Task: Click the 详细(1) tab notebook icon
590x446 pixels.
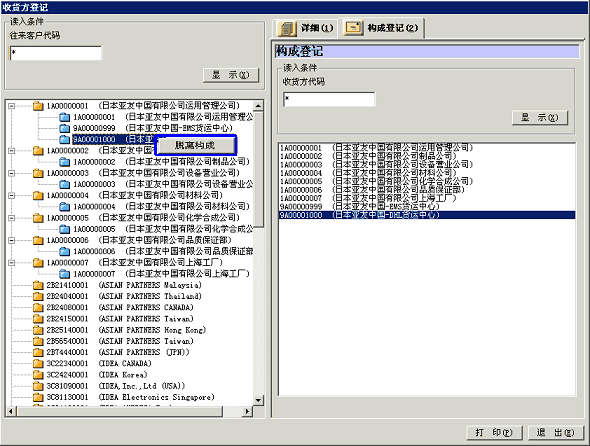Action: (287, 28)
